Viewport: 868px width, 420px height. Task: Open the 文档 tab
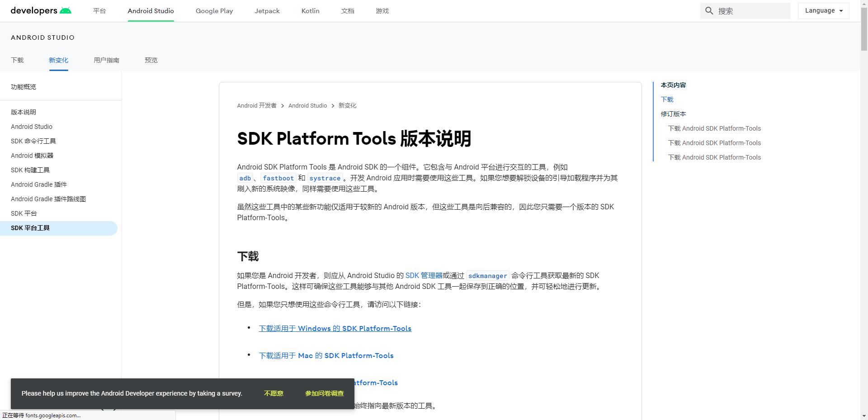pos(348,11)
